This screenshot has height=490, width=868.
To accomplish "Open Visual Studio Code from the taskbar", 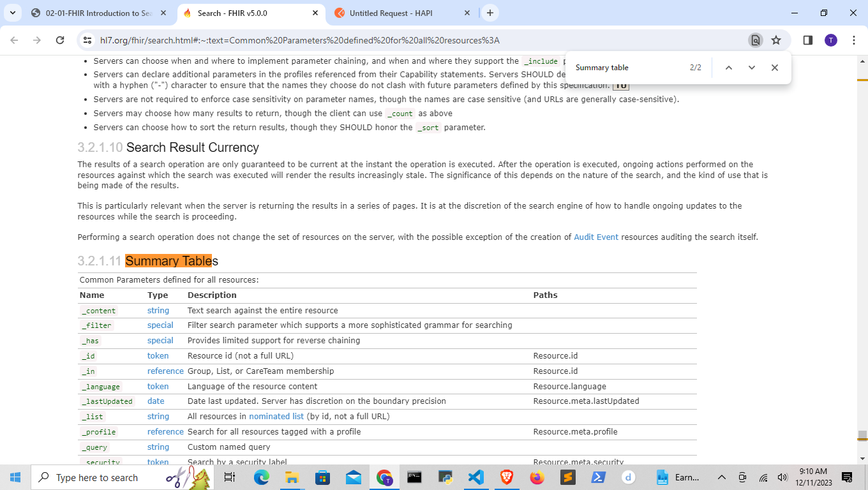I will click(476, 477).
